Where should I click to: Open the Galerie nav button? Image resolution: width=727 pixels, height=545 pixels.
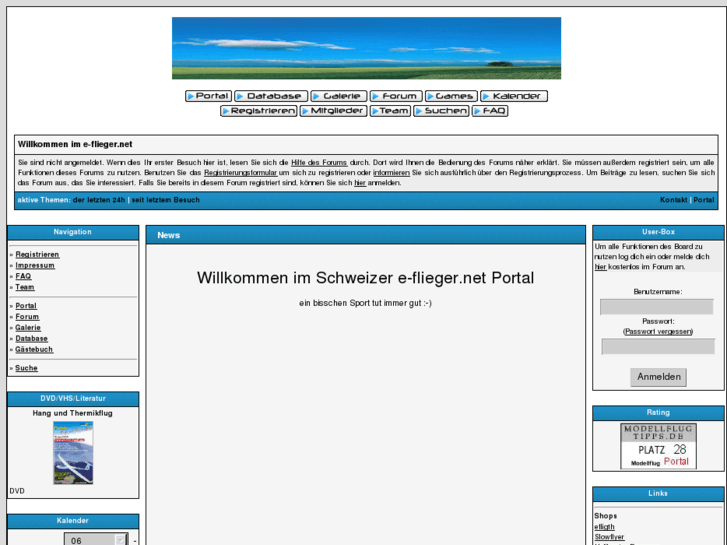coord(338,96)
